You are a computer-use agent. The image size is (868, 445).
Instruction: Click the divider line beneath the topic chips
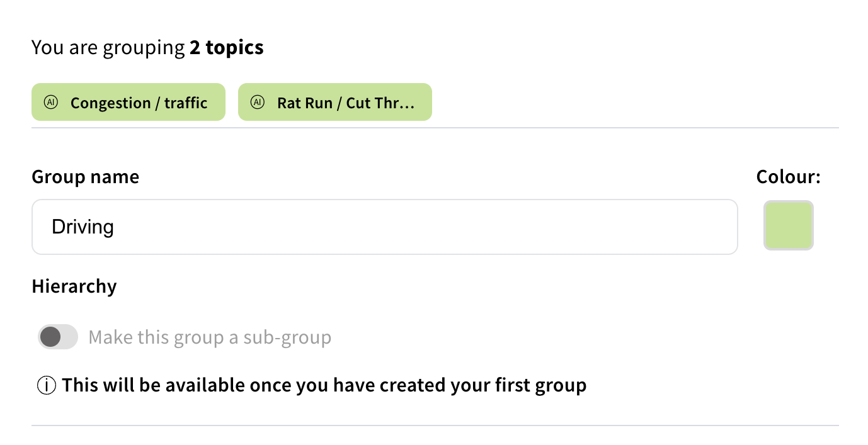coord(435,128)
